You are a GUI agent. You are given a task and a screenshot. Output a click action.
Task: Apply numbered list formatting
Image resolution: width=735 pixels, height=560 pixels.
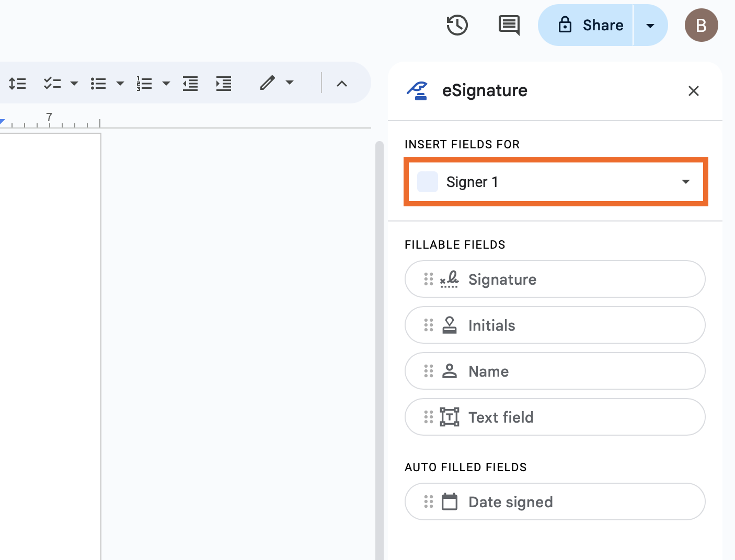(x=144, y=84)
